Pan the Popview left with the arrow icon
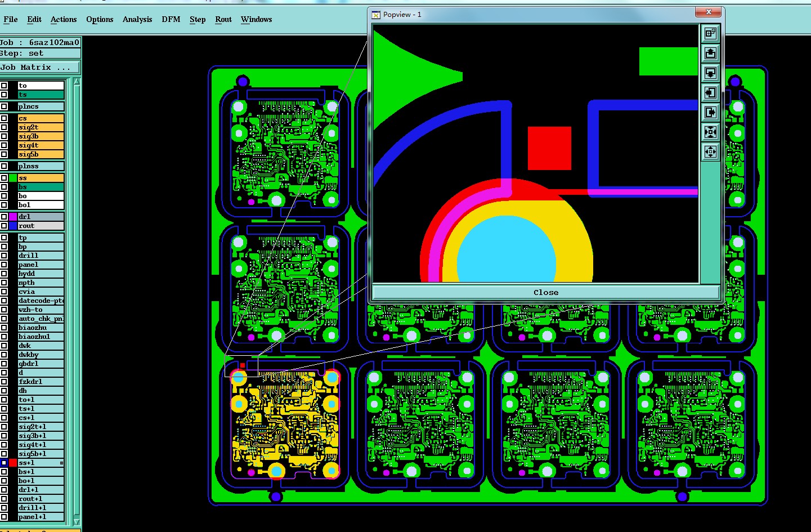811x532 pixels. (710, 92)
